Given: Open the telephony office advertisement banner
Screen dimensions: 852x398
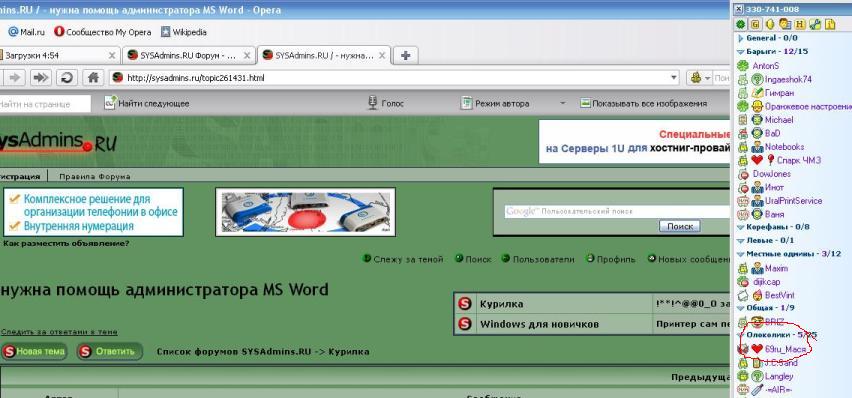Looking at the screenshot, I should click(x=93, y=212).
